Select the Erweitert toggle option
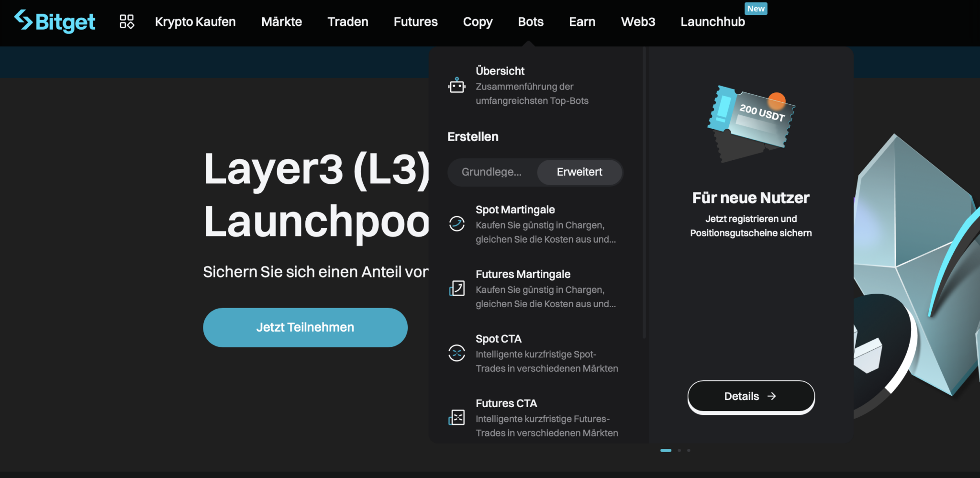The image size is (980, 478). 579,172
